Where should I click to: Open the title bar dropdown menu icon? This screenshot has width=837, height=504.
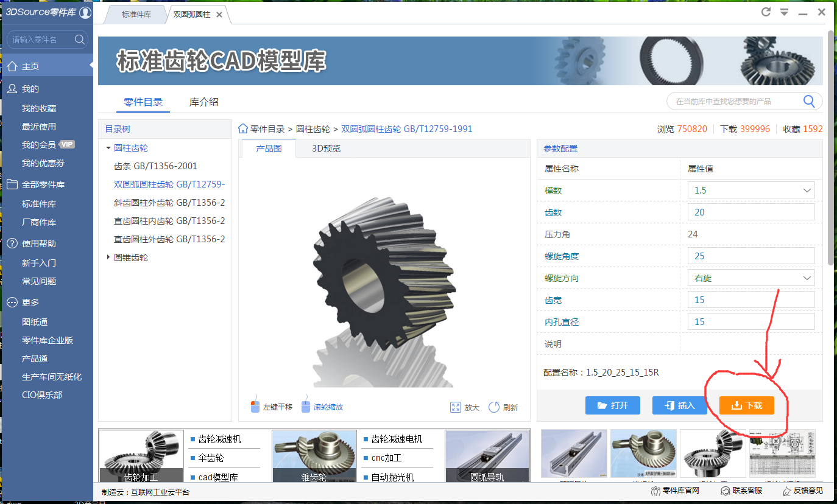click(x=785, y=12)
